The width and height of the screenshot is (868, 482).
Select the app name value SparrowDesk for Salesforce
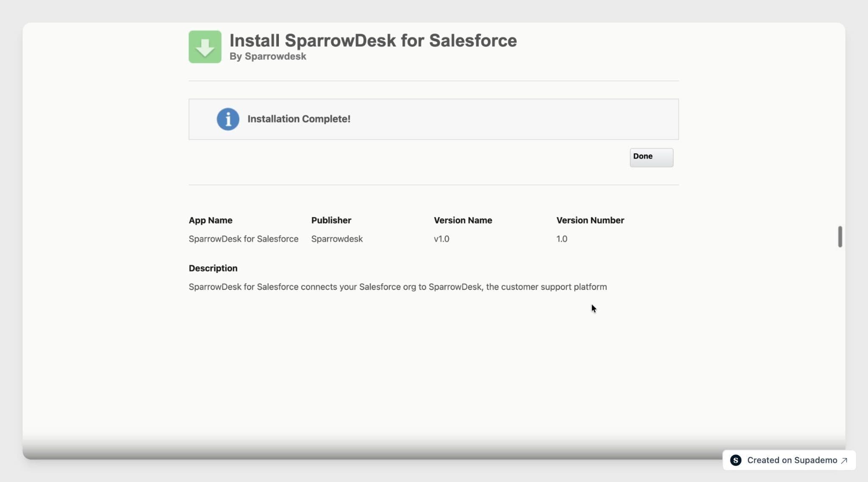[244, 239]
